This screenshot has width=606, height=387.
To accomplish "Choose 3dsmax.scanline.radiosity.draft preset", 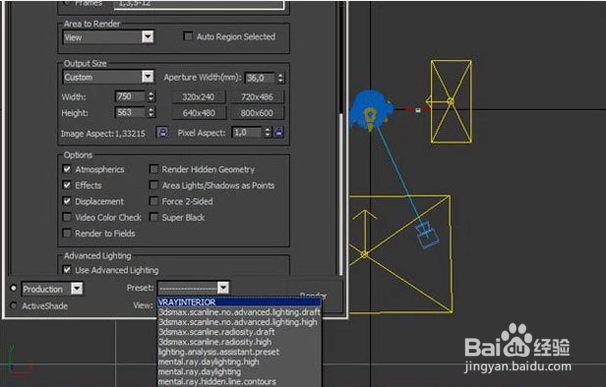I will 239,332.
